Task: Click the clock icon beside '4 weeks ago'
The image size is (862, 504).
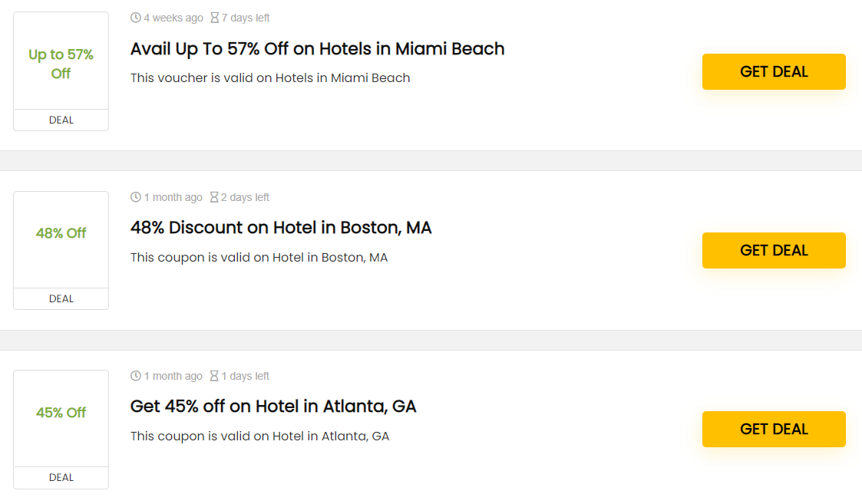Action: (136, 18)
